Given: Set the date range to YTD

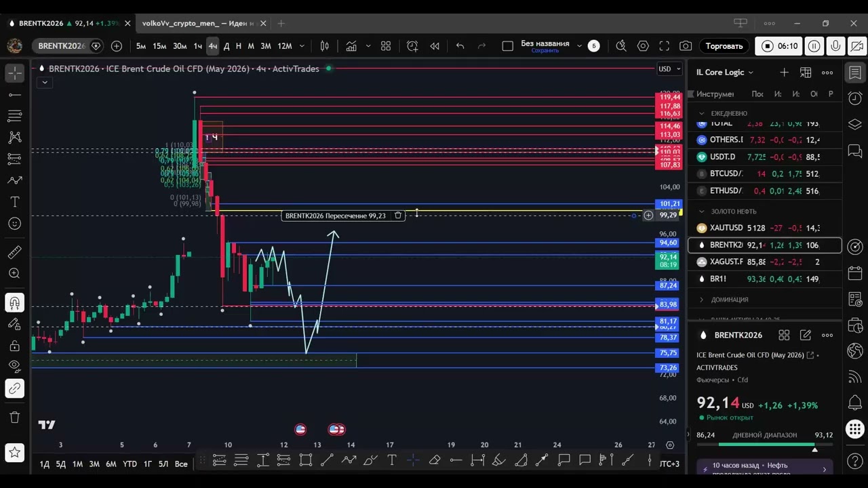Looking at the screenshot, I should 130,464.
